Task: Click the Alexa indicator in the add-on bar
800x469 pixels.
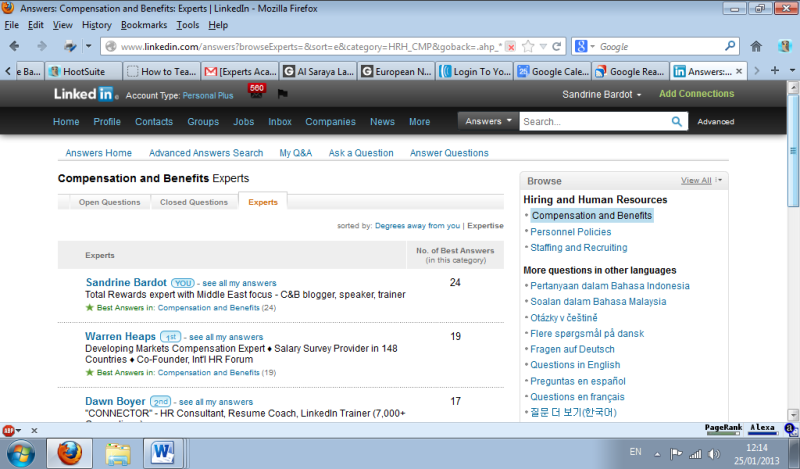Action: click(x=762, y=429)
